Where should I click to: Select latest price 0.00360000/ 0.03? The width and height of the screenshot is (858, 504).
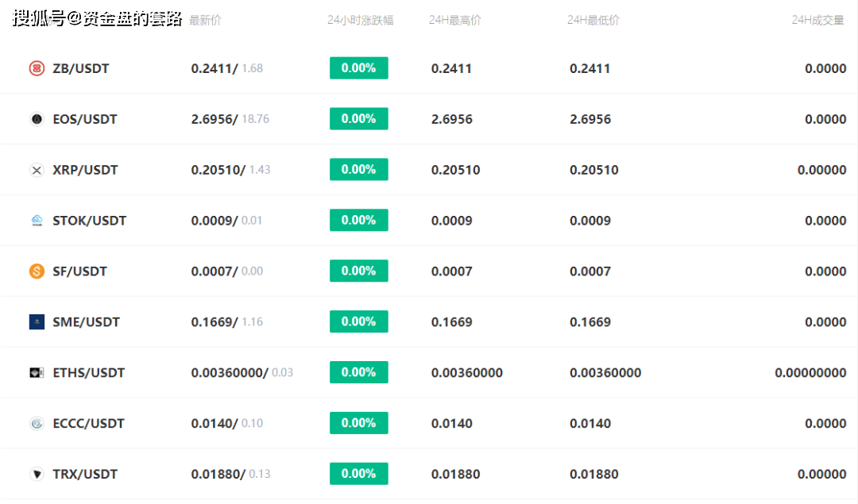(x=242, y=373)
